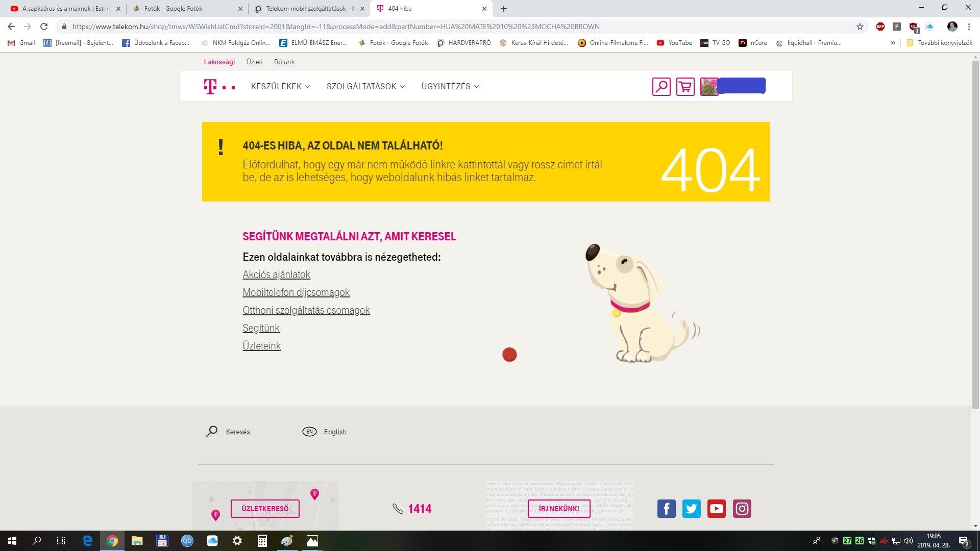Open Telekom's YouTube channel icon
The height and width of the screenshot is (551, 980).
(x=716, y=509)
